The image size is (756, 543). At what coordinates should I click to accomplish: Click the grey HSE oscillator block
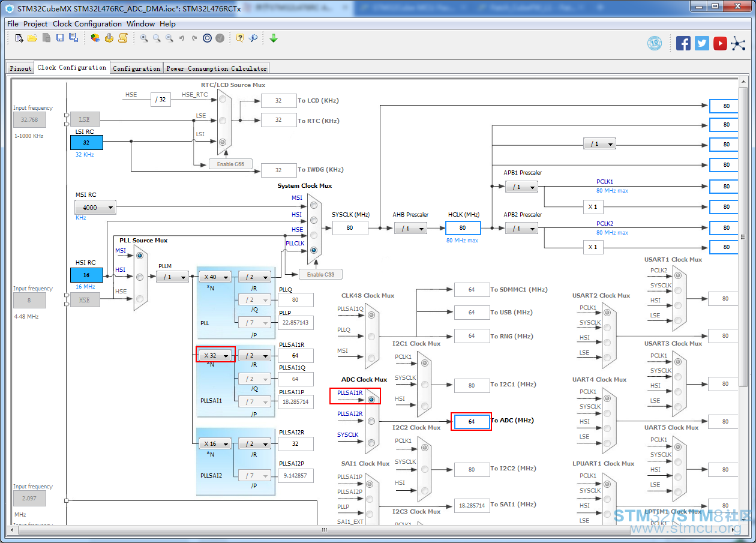point(85,300)
